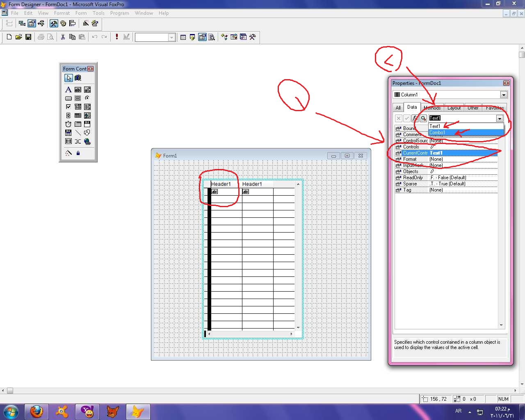Select the Option Group radio control
This screenshot has width=525, height=420.
(87, 98)
